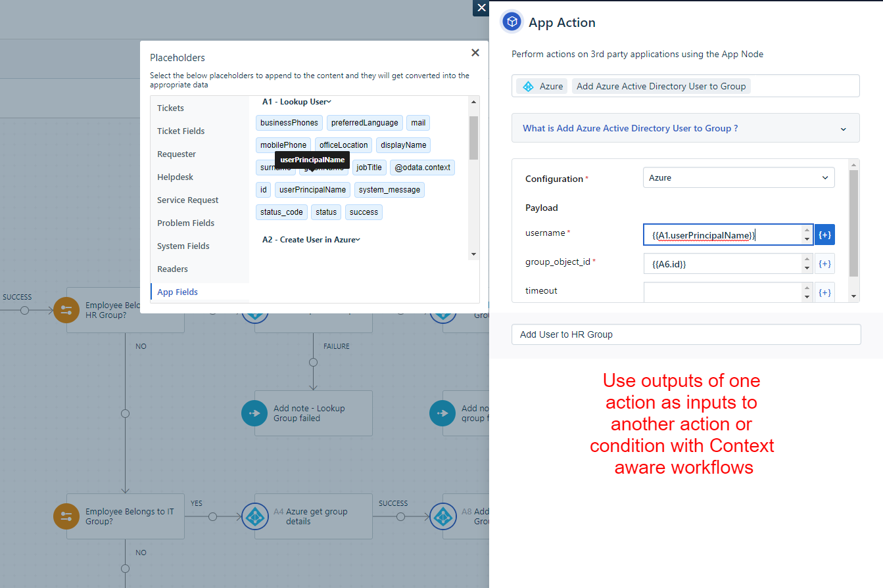Click the Add User to HR Group name field
This screenshot has height=588, width=883.
[686, 334]
